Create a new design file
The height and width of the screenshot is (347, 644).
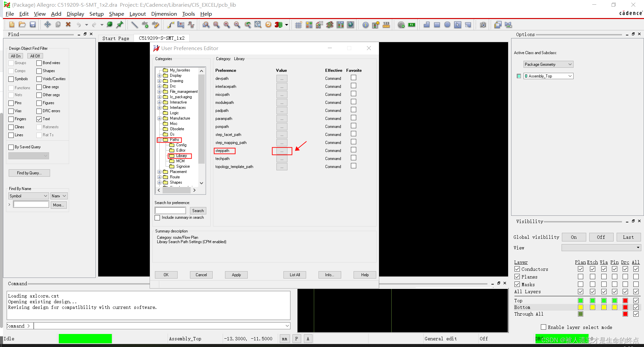pyautogui.click(x=12, y=25)
